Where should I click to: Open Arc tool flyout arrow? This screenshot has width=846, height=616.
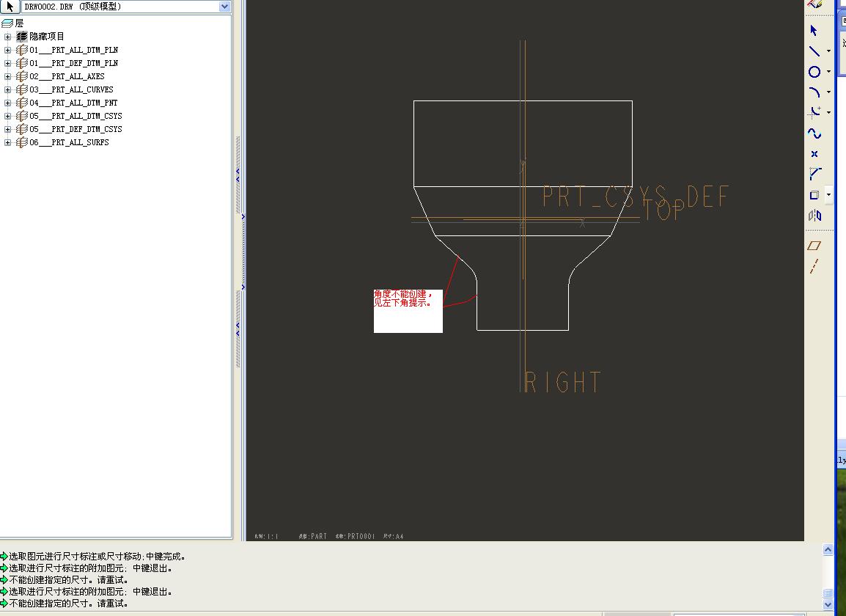pos(828,92)
